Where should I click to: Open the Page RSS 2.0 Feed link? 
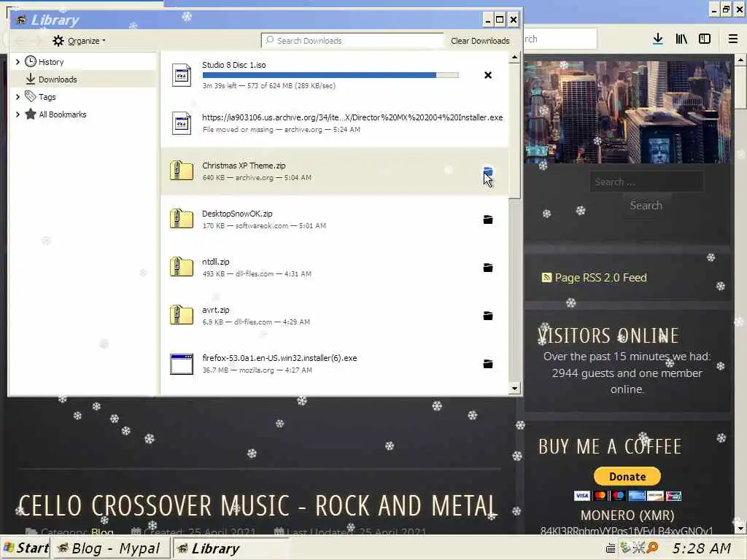click(601, 278)
